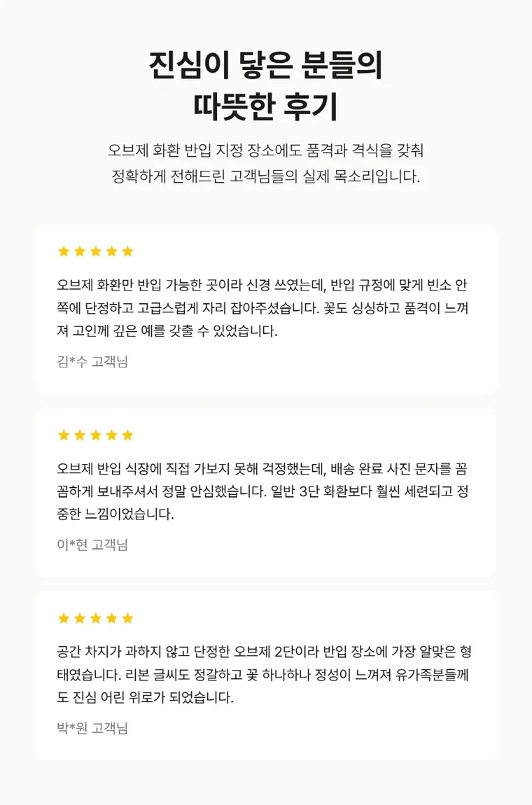This screenshot has height=805, width=532.
Task: Click the first star in 김*수's review
Action: coord(64,251)
